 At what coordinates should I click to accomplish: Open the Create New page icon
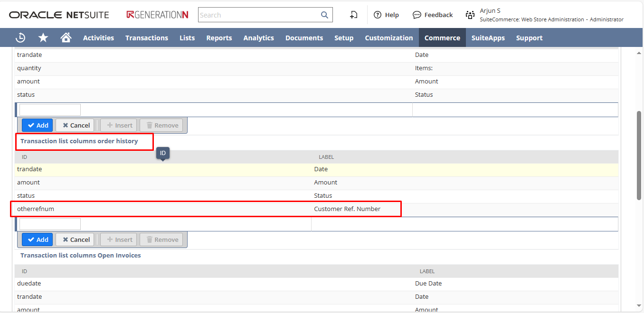[353, 15]
